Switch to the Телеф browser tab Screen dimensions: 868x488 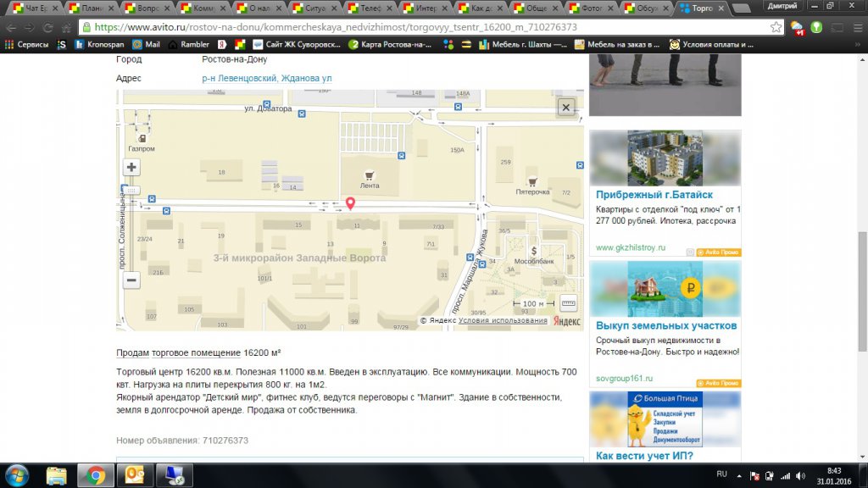pos(370,8)
